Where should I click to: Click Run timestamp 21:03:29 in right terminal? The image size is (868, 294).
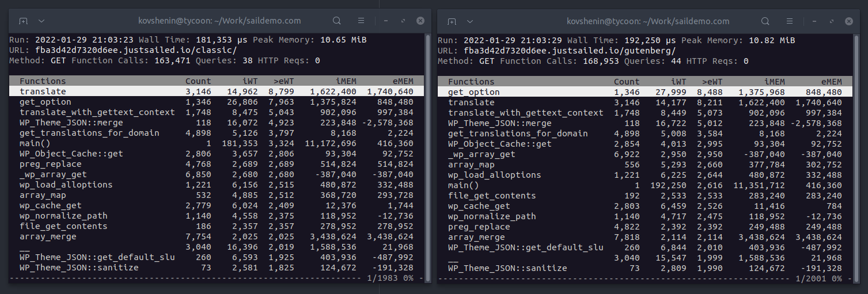coord(542,40)
